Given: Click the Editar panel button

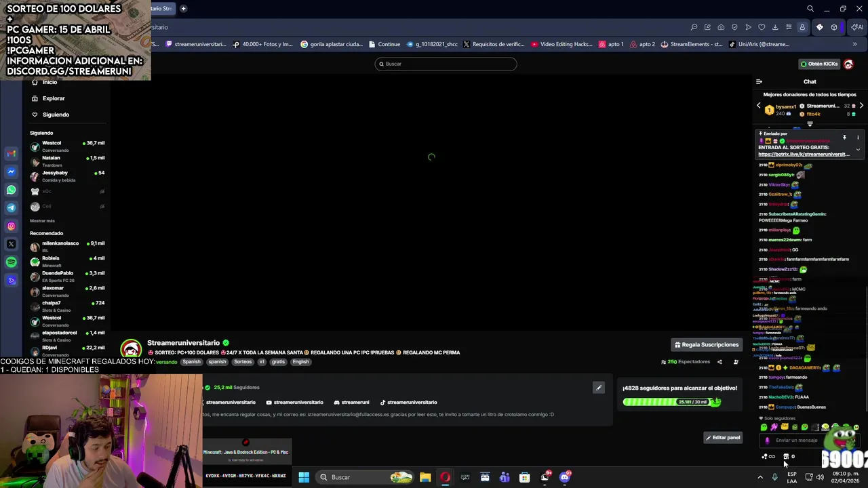Looking at the screenshot, I should point(723,438).
